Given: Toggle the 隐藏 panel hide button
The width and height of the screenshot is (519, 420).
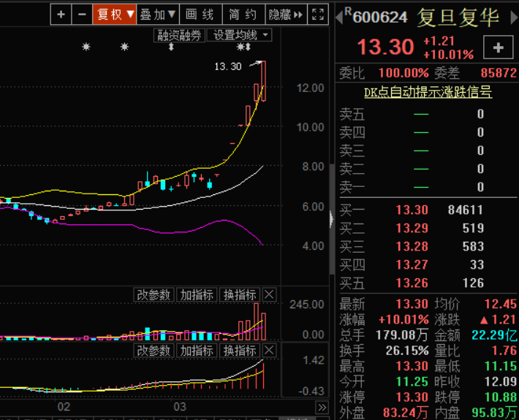Looking at the screenshot, I should 284,14.
